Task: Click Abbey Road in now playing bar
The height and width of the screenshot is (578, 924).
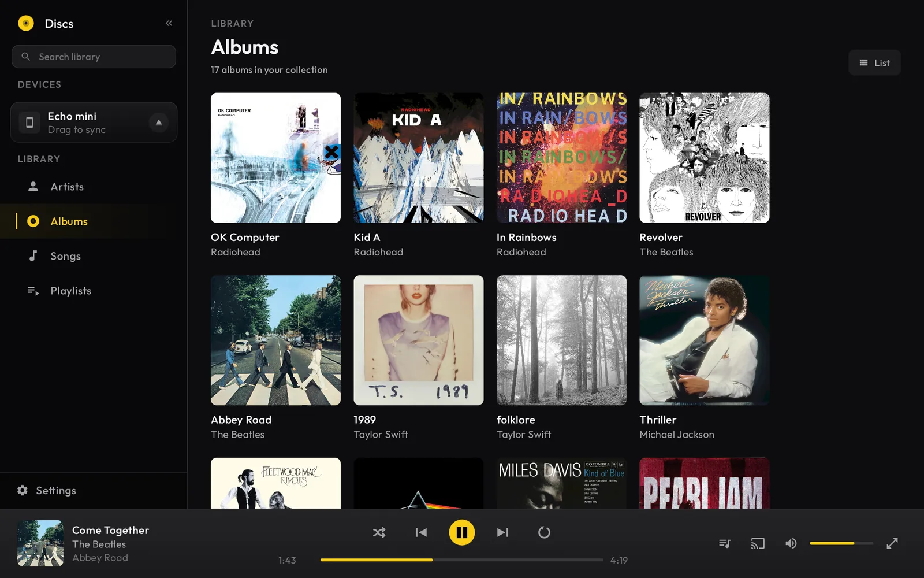Action: (100, 558)
